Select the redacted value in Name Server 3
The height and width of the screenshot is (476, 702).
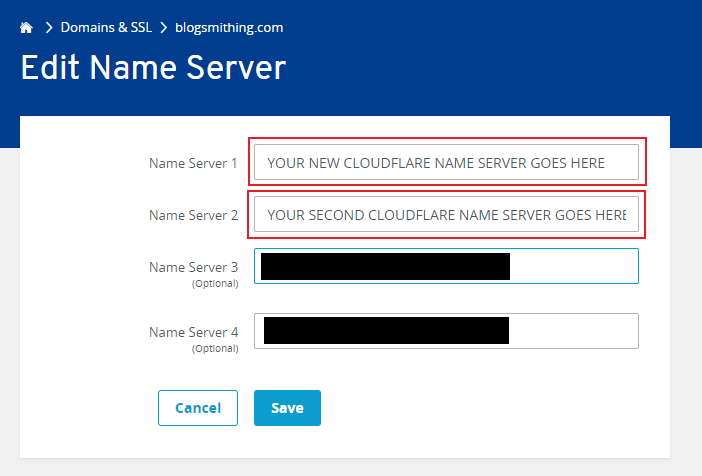tap(385, 266)
